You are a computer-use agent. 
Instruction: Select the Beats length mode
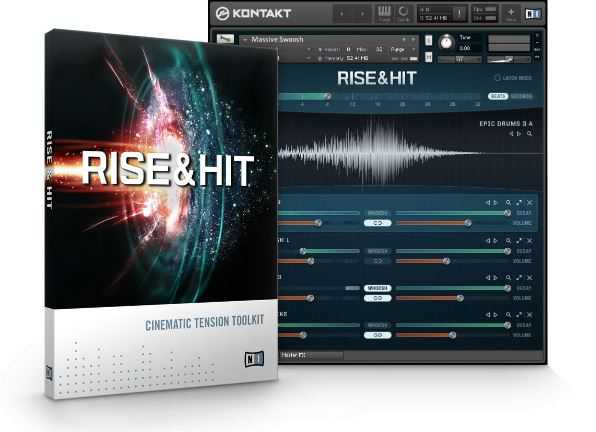498,97
